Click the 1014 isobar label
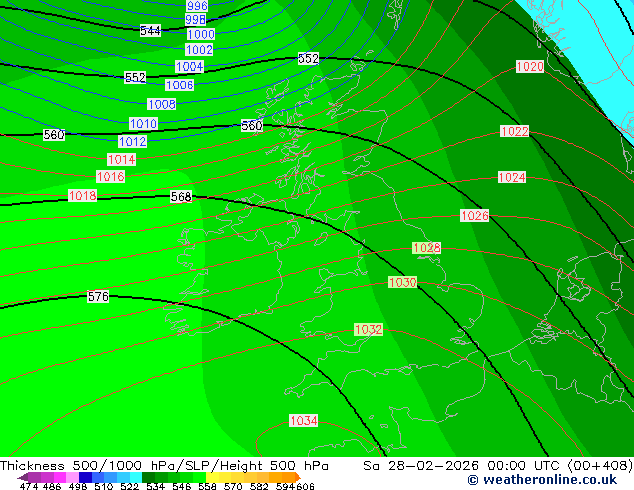Image resolution: width=634 pixels, height=490 pixels. 121,160
